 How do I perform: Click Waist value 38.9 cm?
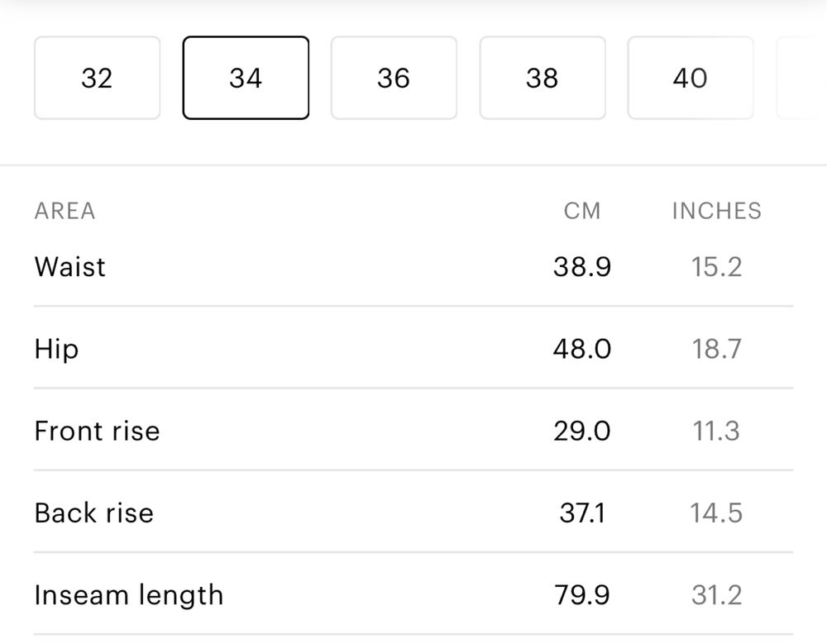(x=582, y=266)
